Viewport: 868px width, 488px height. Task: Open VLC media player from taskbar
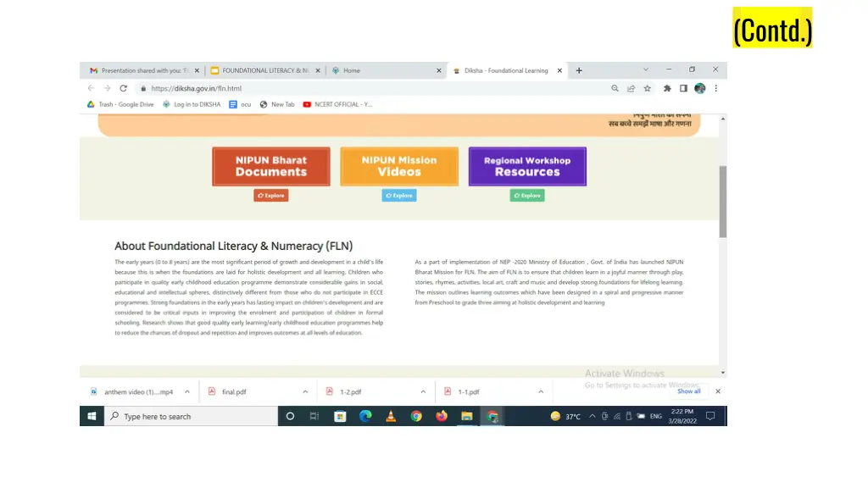pyautogui.click(x=391, y=416)
